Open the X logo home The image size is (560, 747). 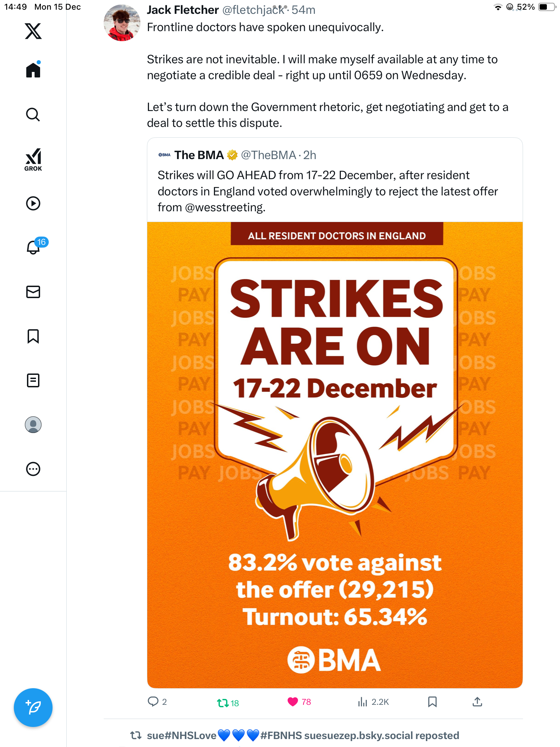(x=33, y=31)
